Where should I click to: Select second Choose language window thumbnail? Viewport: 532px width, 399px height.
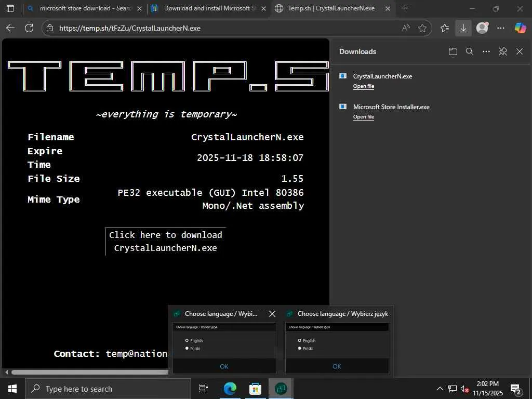[x=337, y=348]
